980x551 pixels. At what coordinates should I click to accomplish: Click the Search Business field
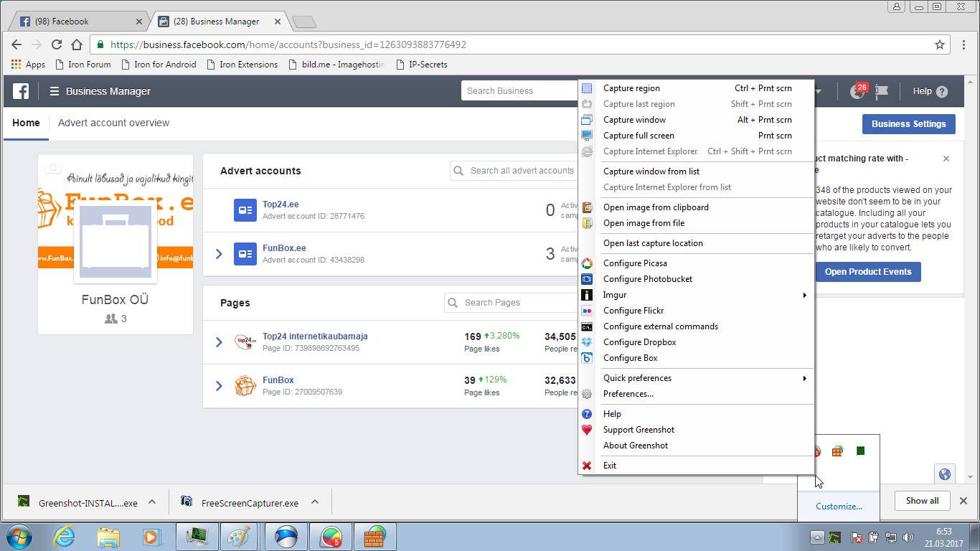(521, 91)
